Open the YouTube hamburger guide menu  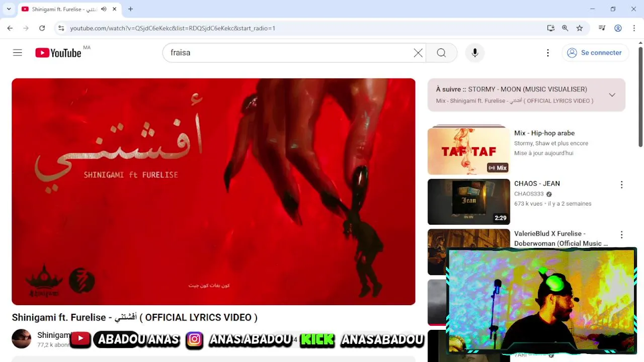point(18,53)
